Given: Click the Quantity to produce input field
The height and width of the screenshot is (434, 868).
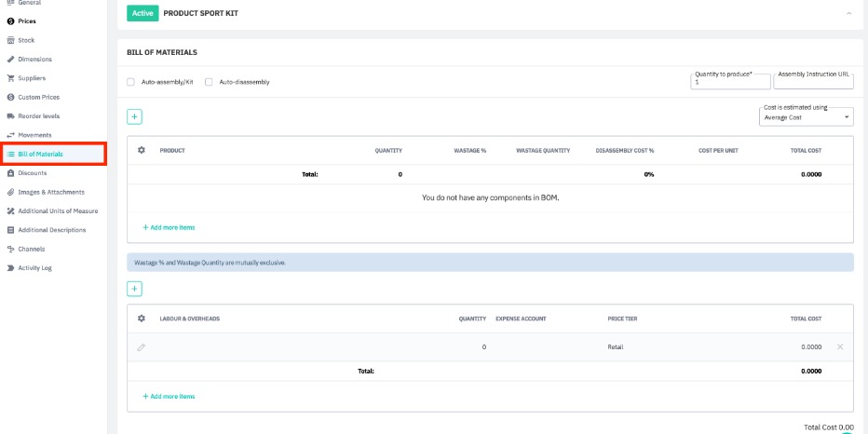Looking at the screenshot, I should 730,82.
